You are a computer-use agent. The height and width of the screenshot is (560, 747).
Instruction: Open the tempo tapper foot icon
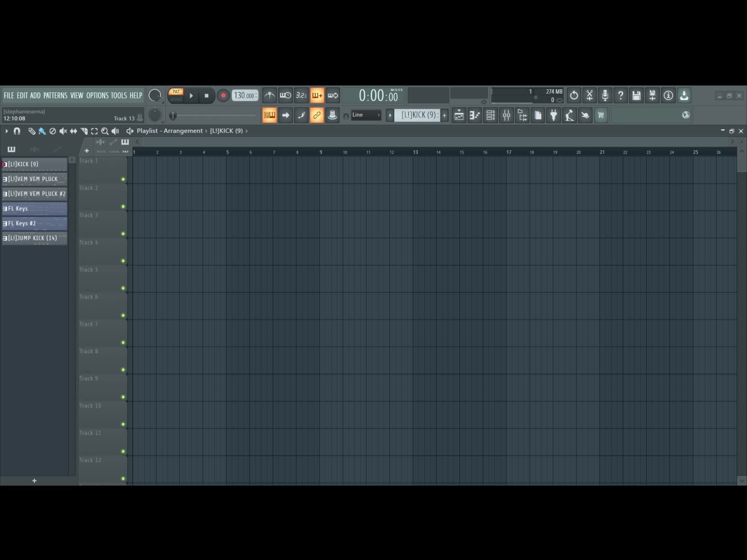point(570,115)
